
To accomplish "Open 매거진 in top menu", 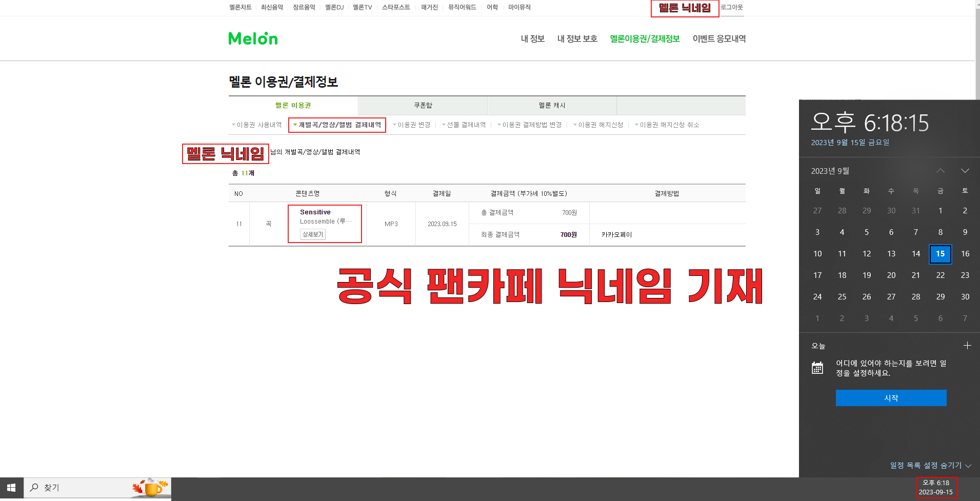I will pyautogui.click(x=430, y=7).
